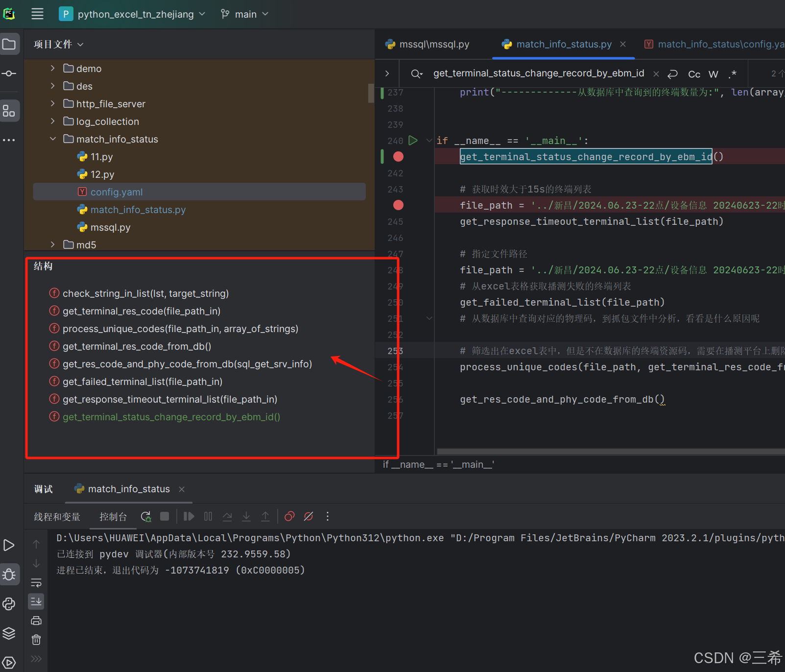Select the Rerun Debugger icon
This screenshot has height=672, width=785.
145,516
